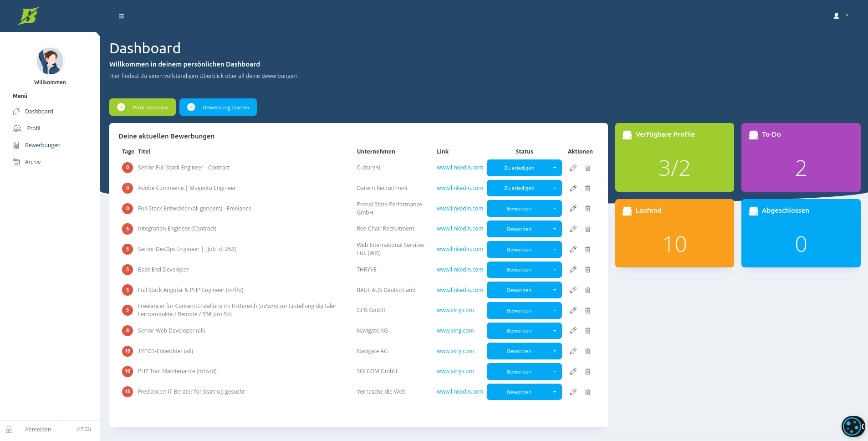The height and width of the screenshot is (441, 868).
Task: Open Bewerbungen in the sidebar menu
Action: coord(42,145)
